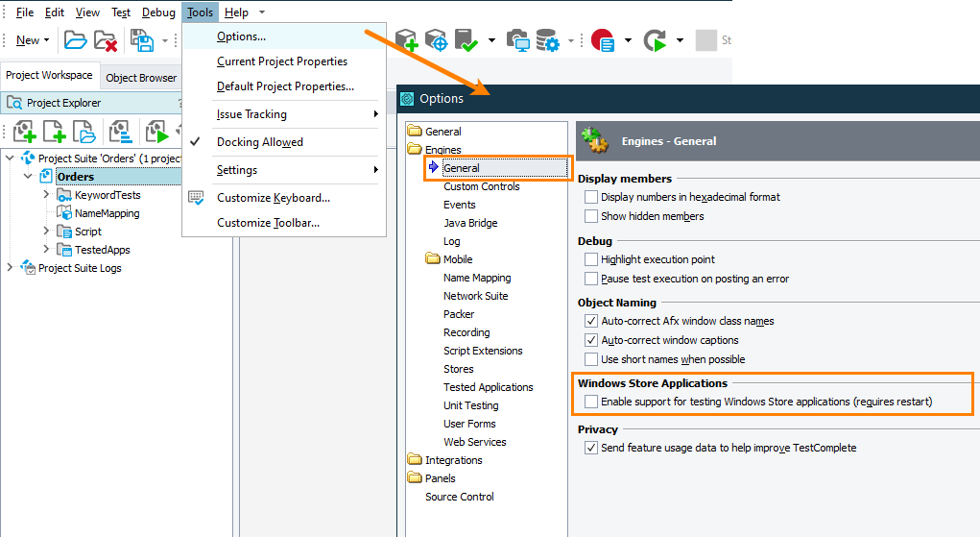Click the red Record test icon
This screenshot has height=537, width=980.
click(603, 40)
